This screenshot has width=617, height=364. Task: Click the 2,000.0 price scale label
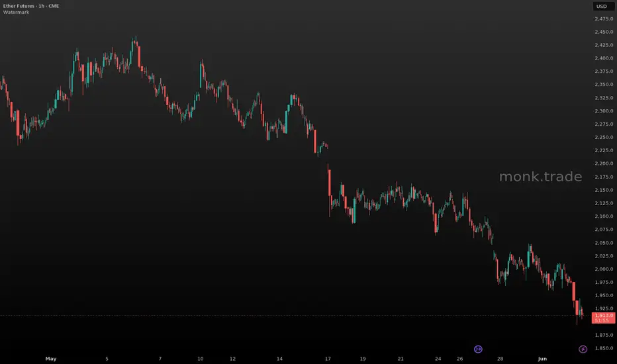[x=604, y=269]
